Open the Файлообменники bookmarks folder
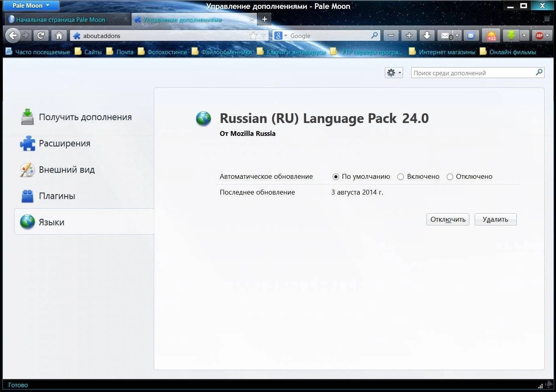The height and width of the screenshot is (392, 556). [x=221, y=52]
